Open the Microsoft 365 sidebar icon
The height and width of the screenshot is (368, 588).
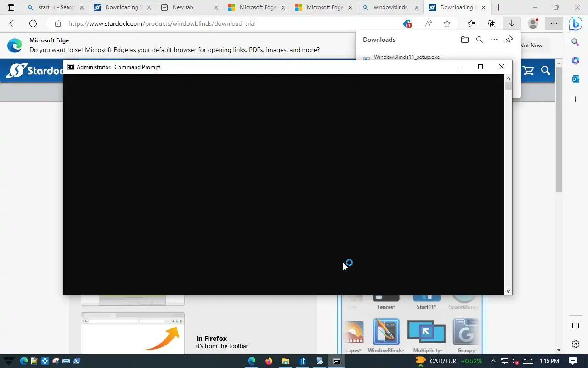pos(575,61)
